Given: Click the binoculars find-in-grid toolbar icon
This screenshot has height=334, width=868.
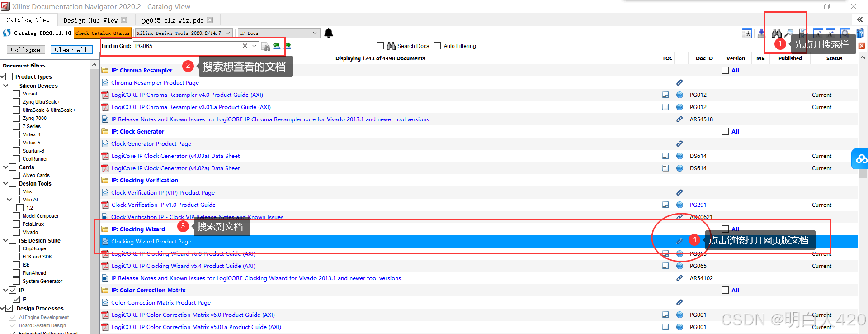Looking at the screenshot, I should pyautogui.click(x=777, y=33).
